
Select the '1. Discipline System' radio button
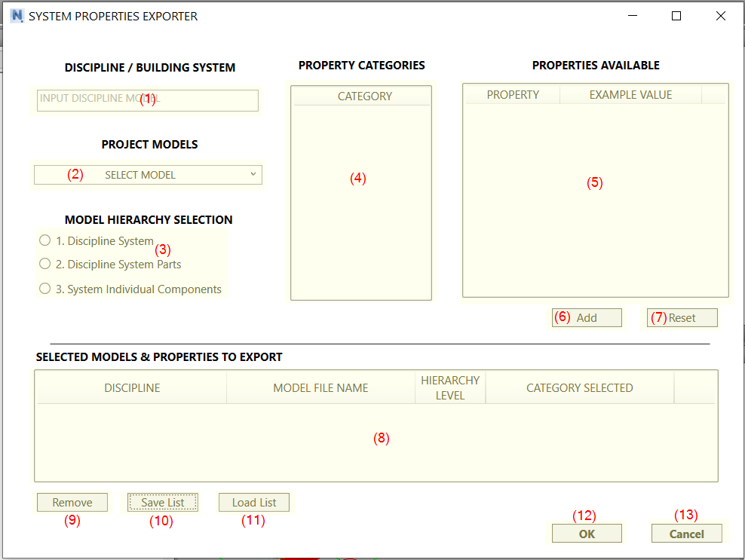click(44, 240)
